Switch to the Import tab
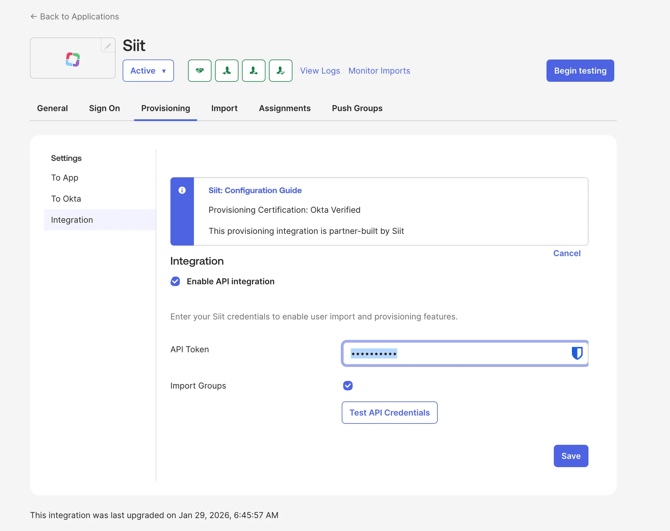The image size is (670, 531). tap(224, 108)
